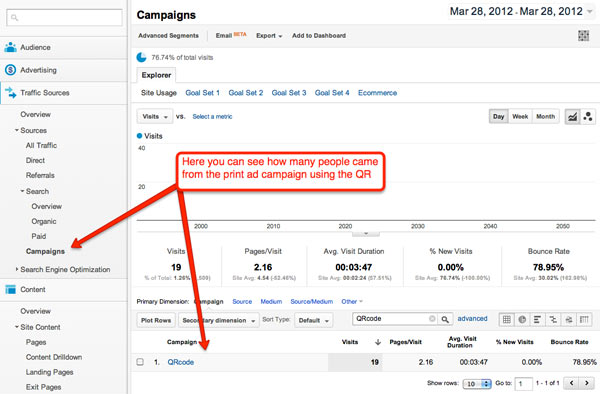Click the pie icon beside 76.74% of total visits

(x=142, y=57)
